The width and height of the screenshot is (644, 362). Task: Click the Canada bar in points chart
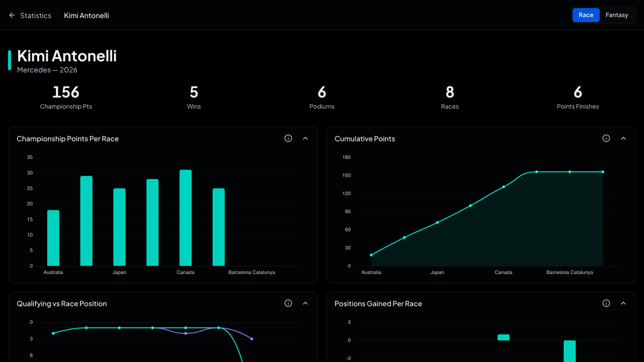[x=186, y=218]
